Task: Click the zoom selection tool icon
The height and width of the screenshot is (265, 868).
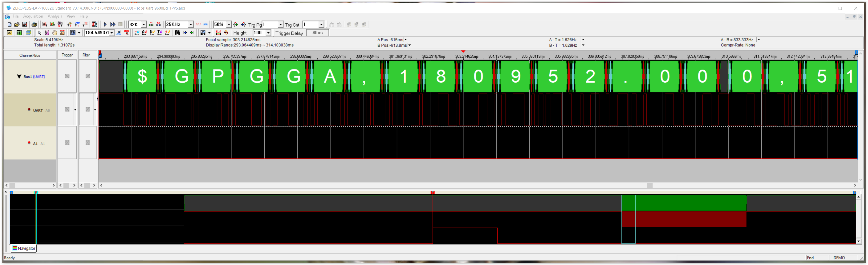Action: (x=47, y=33)
